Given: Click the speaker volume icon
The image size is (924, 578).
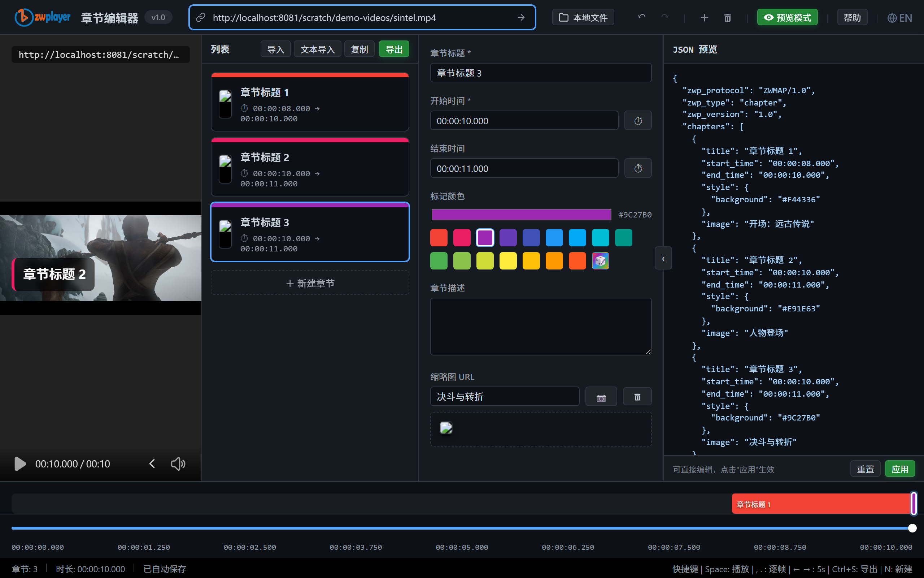Looking at the screenshot, I should tap(178, 464).
